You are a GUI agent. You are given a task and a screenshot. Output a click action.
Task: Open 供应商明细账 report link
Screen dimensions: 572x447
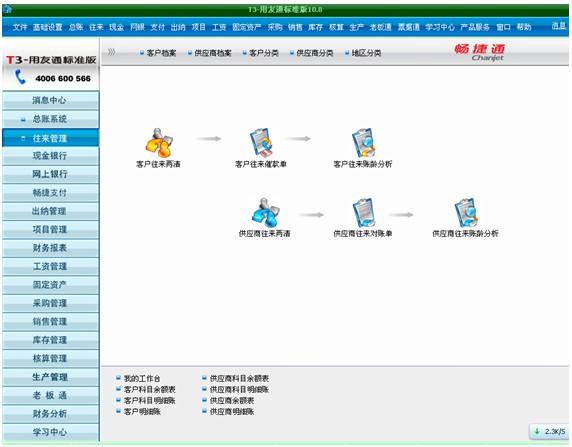tap(228, 412)
